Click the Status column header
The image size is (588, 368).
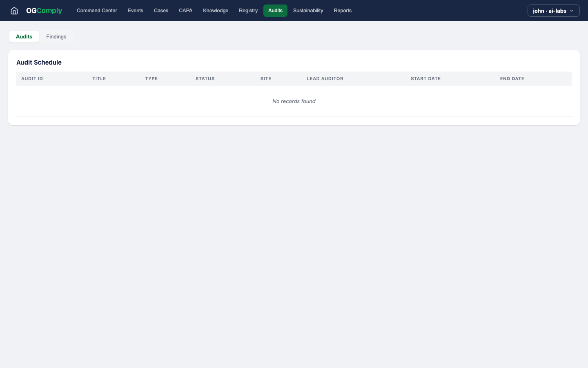pyautogui.click(x=205, y=79)
